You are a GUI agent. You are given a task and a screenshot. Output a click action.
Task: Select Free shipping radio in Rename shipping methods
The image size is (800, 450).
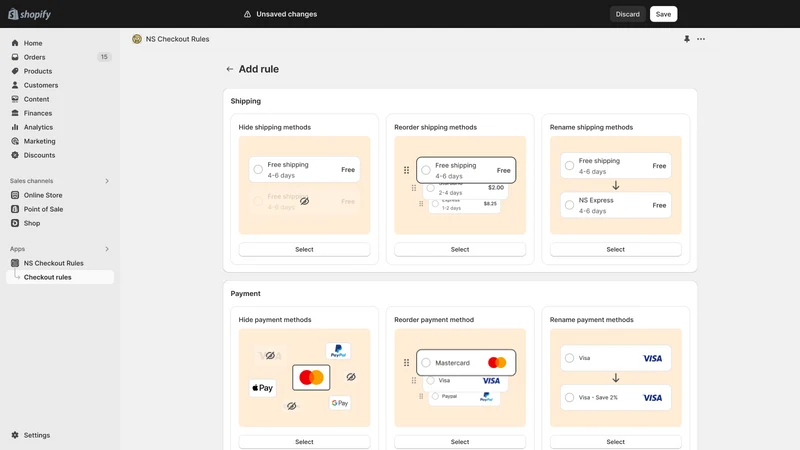tap(569, 165)
